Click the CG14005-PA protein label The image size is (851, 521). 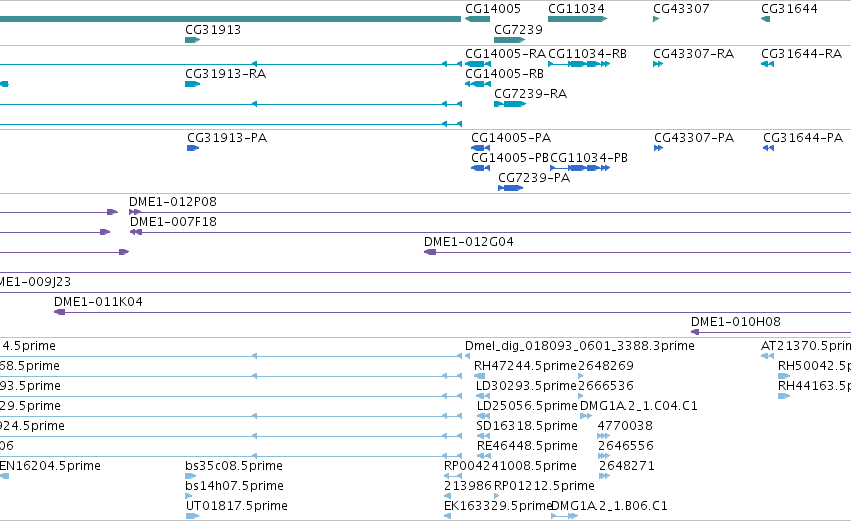click(511, 138)
